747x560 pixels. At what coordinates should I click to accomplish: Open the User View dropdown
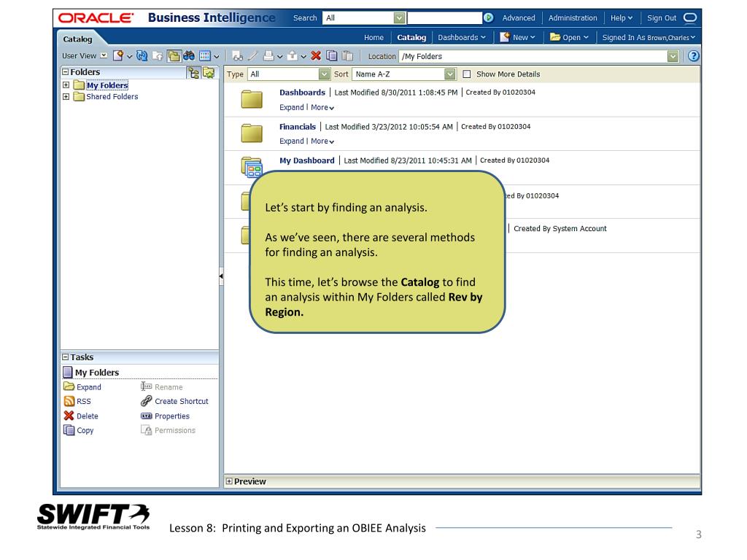[104, 55]
